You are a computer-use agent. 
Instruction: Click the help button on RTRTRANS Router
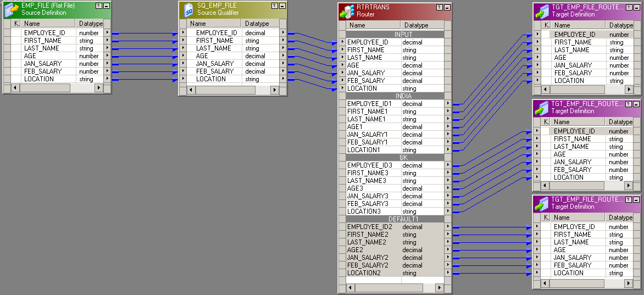click(439, 8)
